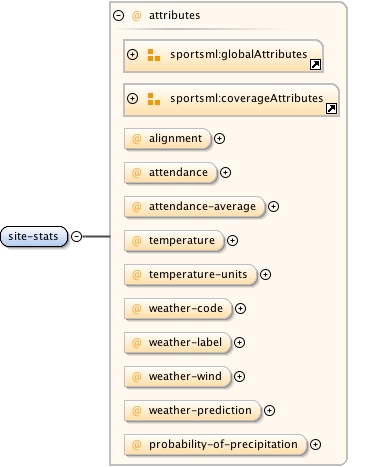This screenshot has width=365, height=467.
Task: Collapse the site-stats node minus button
Action: coord(77,236)
